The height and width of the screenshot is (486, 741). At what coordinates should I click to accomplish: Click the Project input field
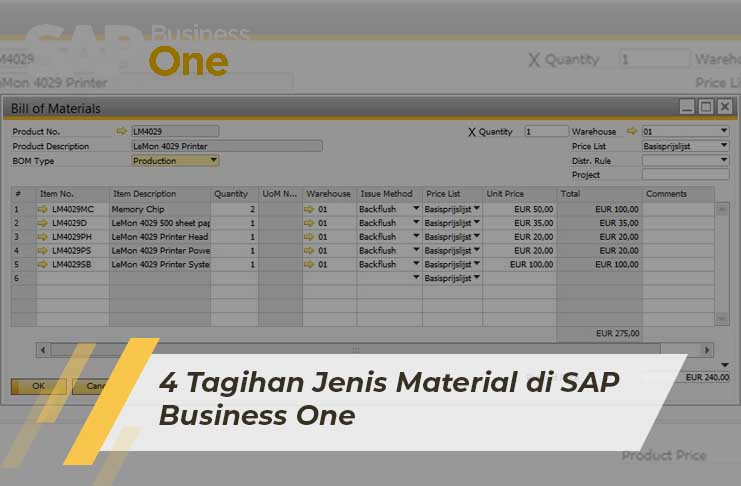coord(685,174)
